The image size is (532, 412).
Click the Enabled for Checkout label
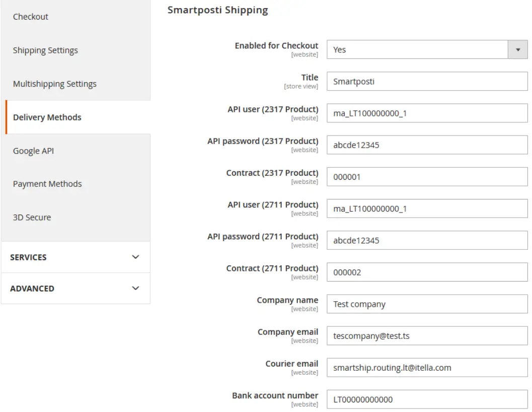pos(276,45)
